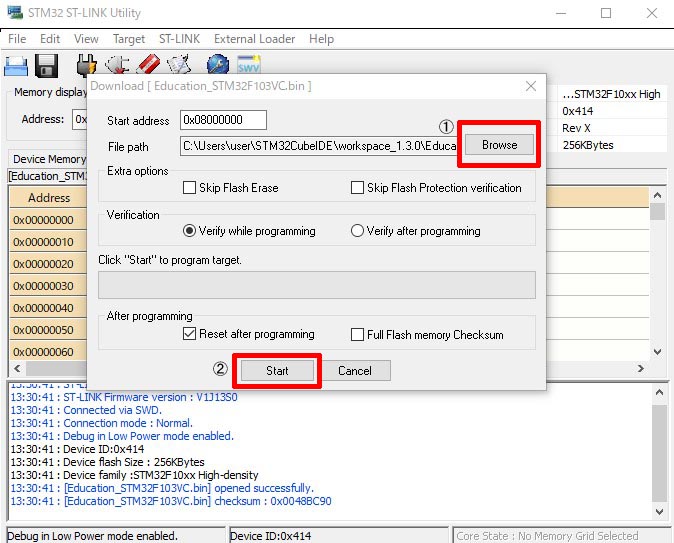Image resolution: width=674 pixels, height=543 pixels.
Task: Open the Target menu
Action: click(x=129, y=39)
